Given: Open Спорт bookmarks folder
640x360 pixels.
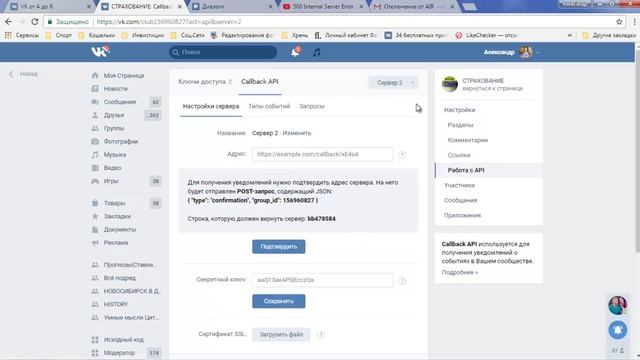Looking at the screenshot, I should tap(59, 36).
